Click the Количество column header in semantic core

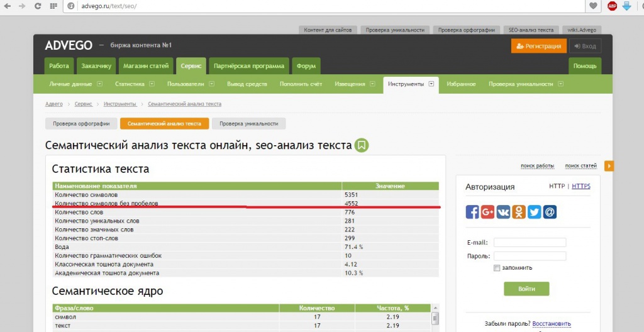(317, 307)
